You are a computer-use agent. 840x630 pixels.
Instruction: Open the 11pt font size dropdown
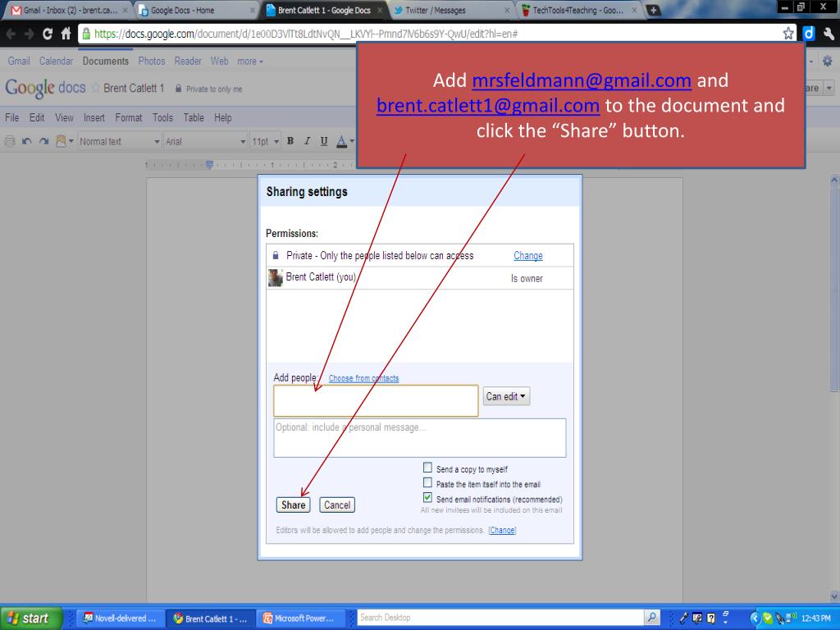tap(266, 141)
